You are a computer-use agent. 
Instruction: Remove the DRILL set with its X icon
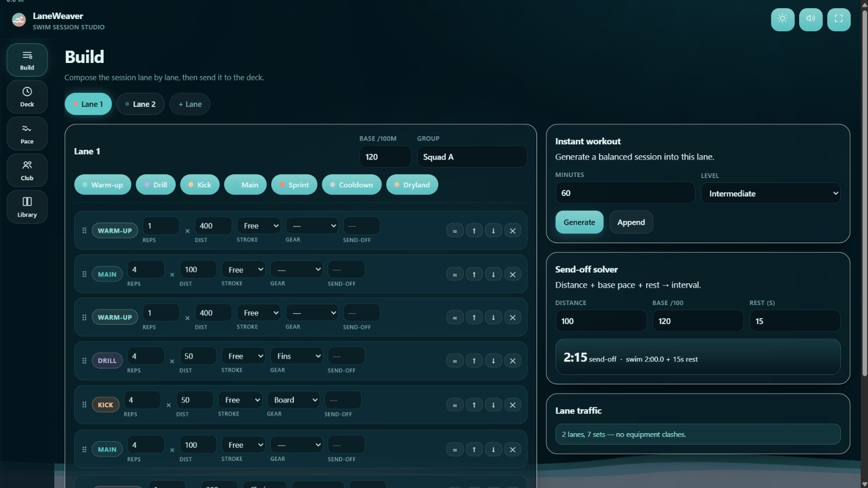click(x=513, y=361)
